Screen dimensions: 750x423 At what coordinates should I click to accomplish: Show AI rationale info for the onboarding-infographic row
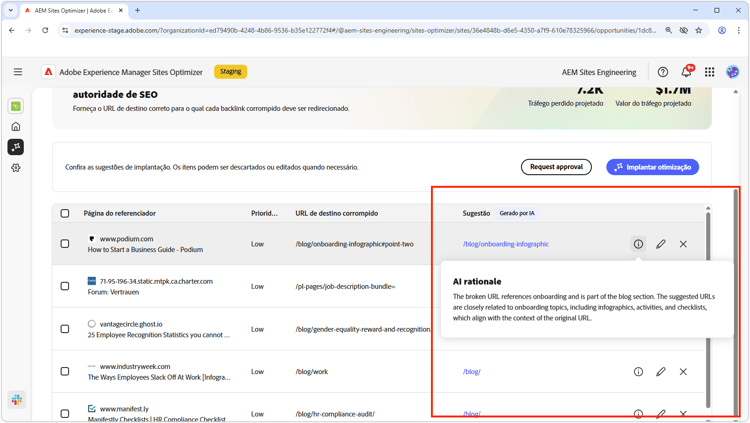point(638,244)
